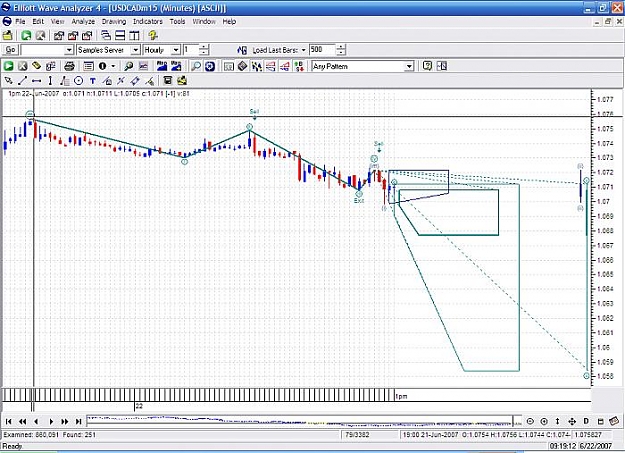Viewport: 625px width, 453px height.
Task: Select the diagonal trend line tool
Action: [x=22, y=81]
